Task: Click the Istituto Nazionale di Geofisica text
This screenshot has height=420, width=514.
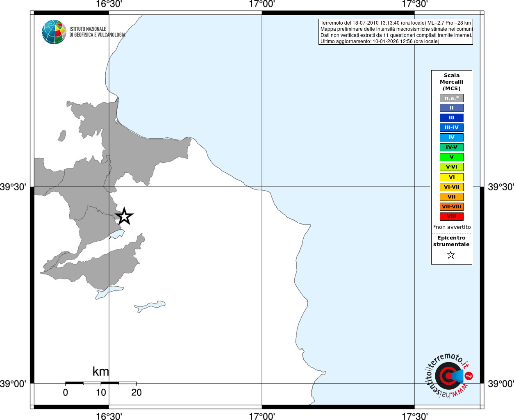Action: 97,32
